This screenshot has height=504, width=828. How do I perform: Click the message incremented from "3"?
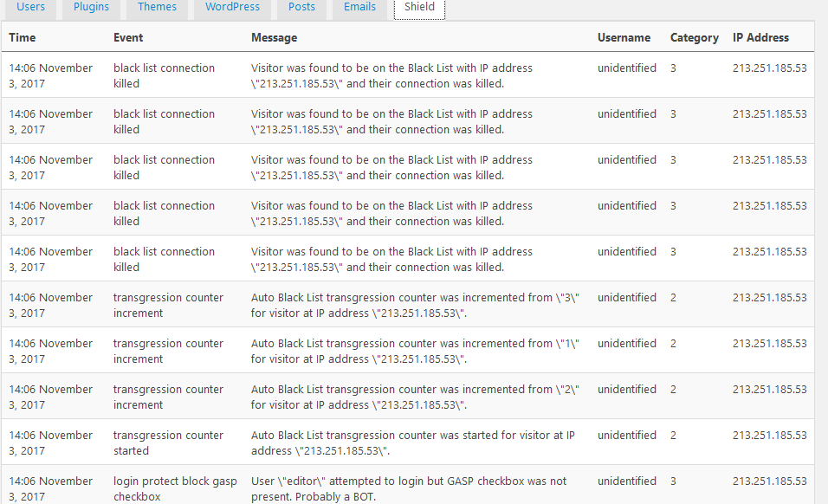(x=415, y=305)
